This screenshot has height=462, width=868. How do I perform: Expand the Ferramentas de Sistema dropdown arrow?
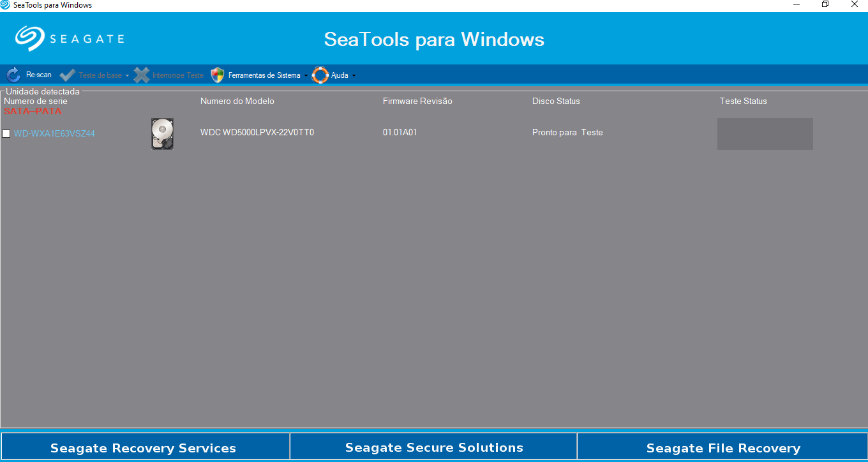click(x=306, y=75)
